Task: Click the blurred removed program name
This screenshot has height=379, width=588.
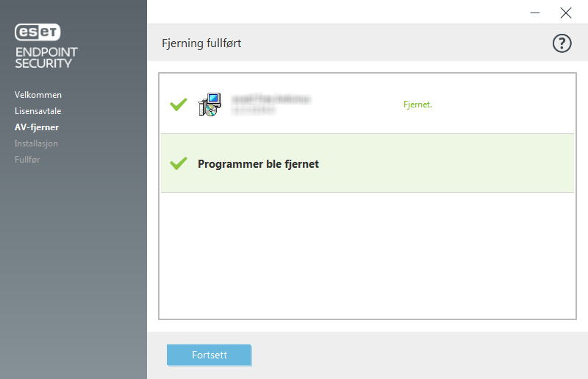Action: tap(270, 105)
